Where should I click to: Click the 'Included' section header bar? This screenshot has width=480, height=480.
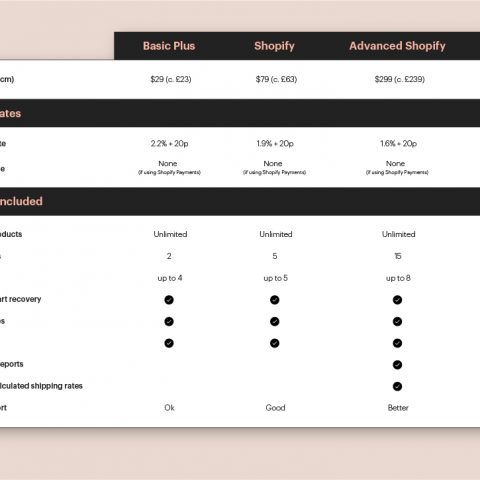pos(240,201)
